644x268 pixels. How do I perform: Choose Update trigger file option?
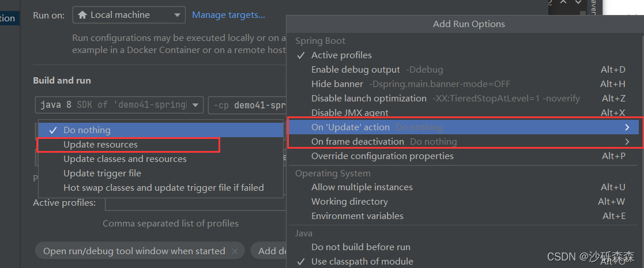point(161,173)
